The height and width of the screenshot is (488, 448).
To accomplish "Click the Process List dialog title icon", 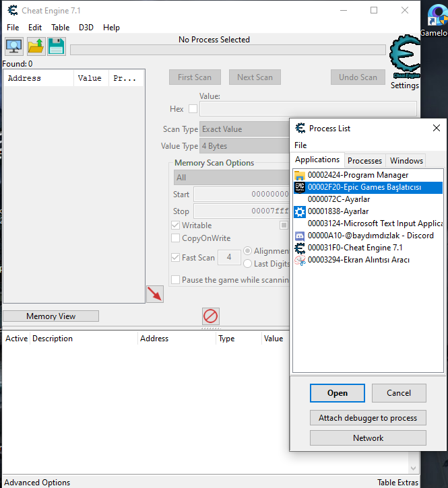I will point(300,128).
